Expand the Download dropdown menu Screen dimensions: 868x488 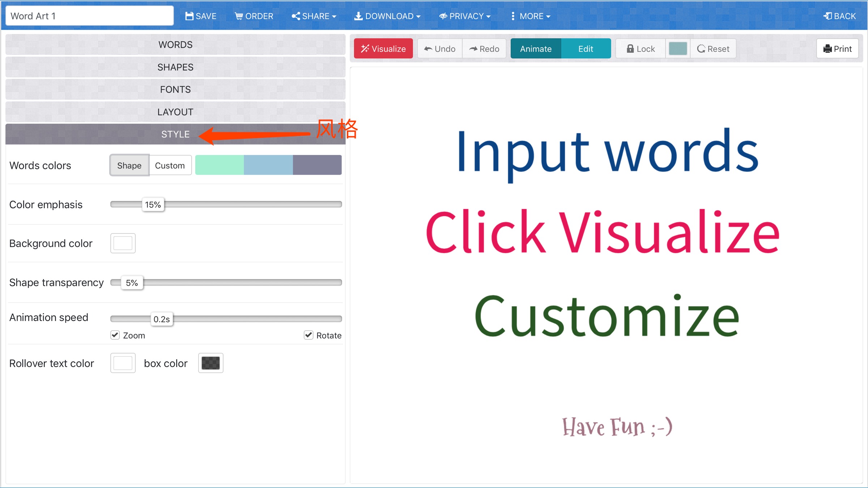pos(387,16)
